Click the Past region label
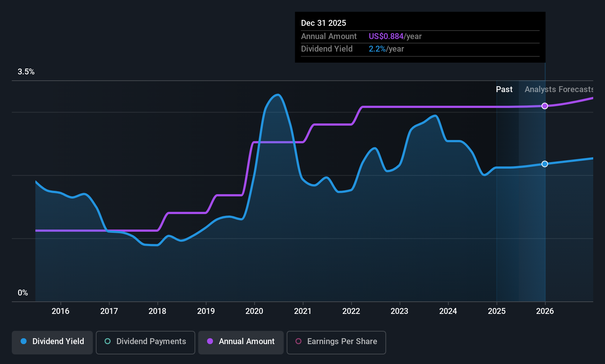 click(x=504, y=90)
